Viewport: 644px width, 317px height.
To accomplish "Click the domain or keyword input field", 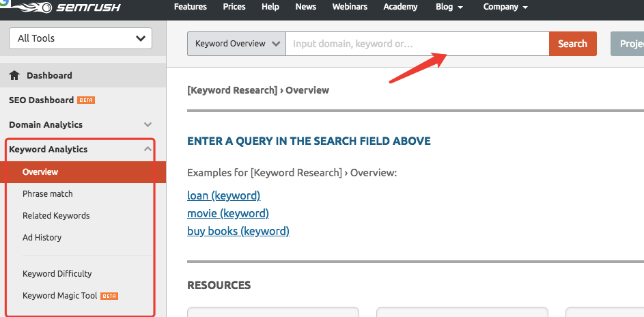I will [417, 44].
